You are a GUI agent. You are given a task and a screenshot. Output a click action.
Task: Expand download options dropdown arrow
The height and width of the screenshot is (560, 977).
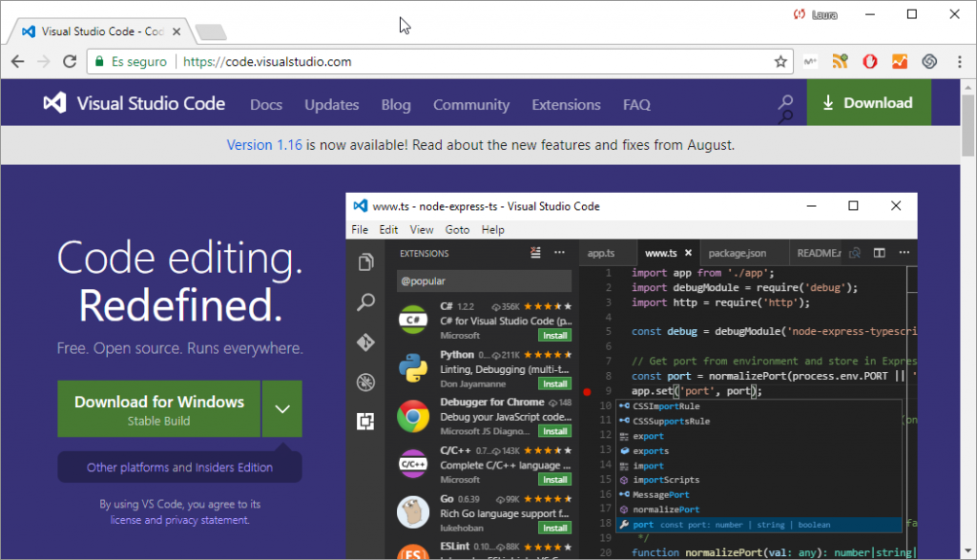click(x=282, y=408)
